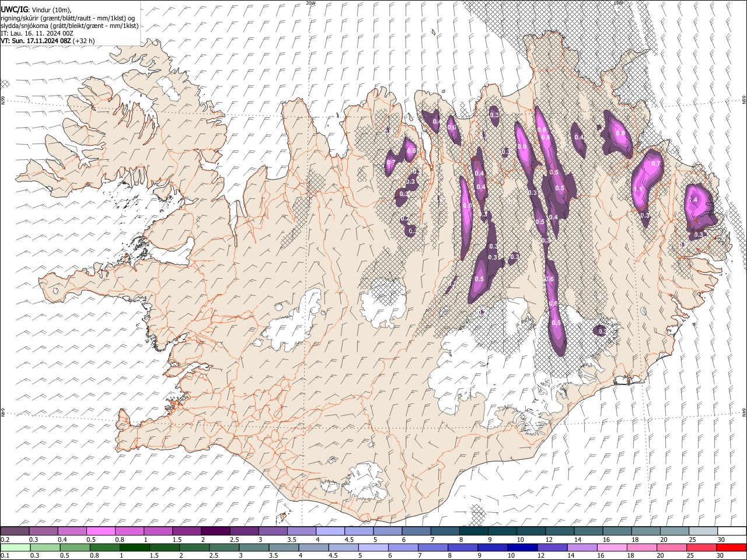Click the 'slydda/snjókoma (grátt/bleikt/grænt - mm/1klst)' text
This screenshot has height=560, width=747.
pyautogui.click(x=69, y=26)
